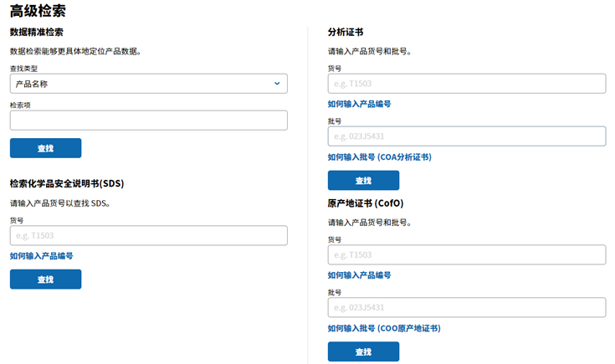Open 如何输入产品编号 link in the SDS section
Image resolution: width=615 pixels, height=364 pixels.
[41, 256]
